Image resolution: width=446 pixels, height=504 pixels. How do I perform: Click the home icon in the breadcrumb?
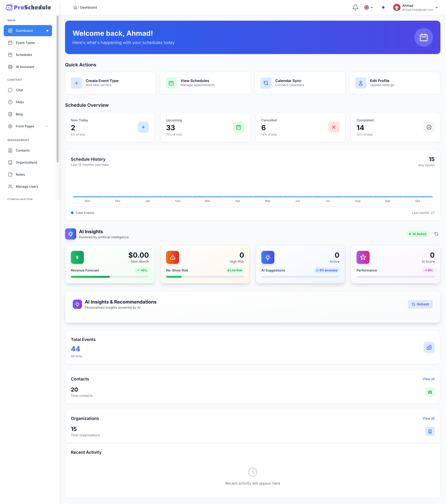[75, 7]
